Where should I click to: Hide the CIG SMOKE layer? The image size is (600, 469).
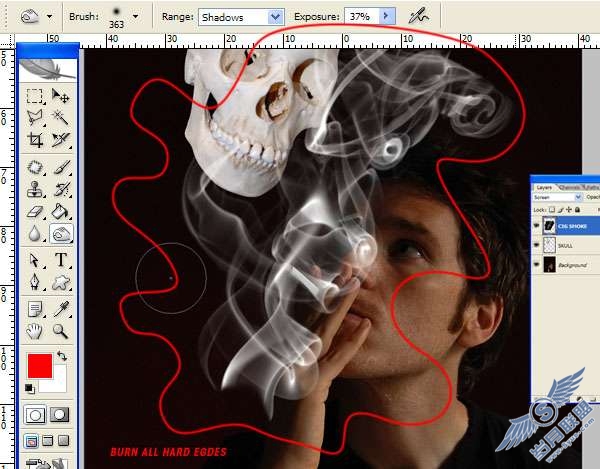point(536,226)
